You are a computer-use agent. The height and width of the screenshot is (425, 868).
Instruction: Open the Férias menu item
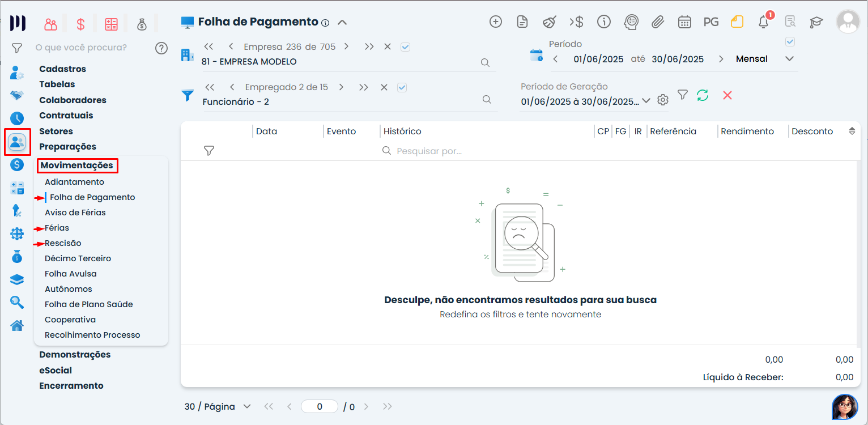tap(57, 228)
